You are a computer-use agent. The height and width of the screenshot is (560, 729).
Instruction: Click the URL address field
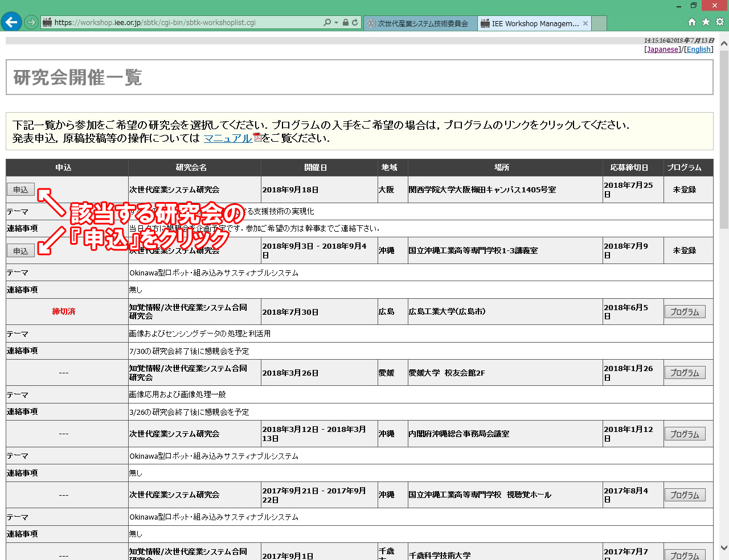(x=182, y=23)
